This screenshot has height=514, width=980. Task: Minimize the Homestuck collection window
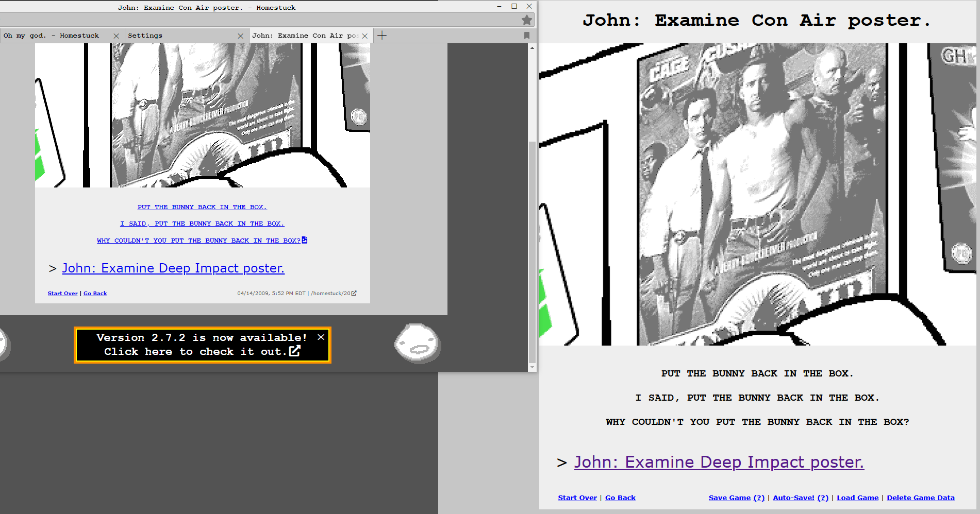499,6
